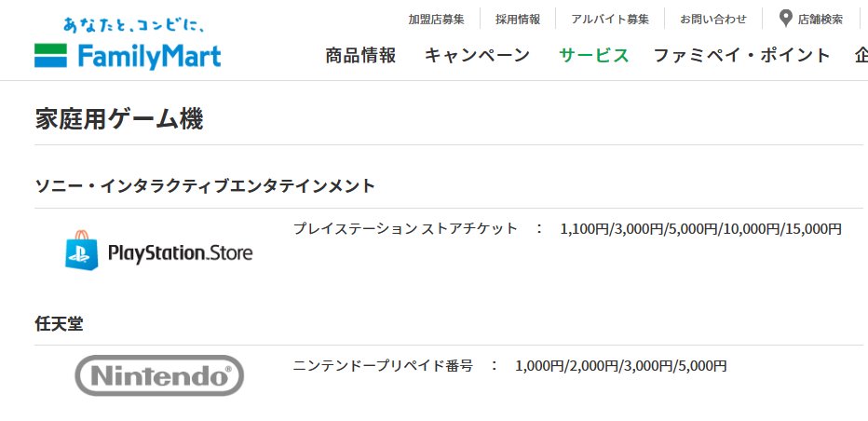
Task: Click the ソニー・インタラクティブエンタテインメント section heading
Action: pyautogui.click(x=206, y=185)
